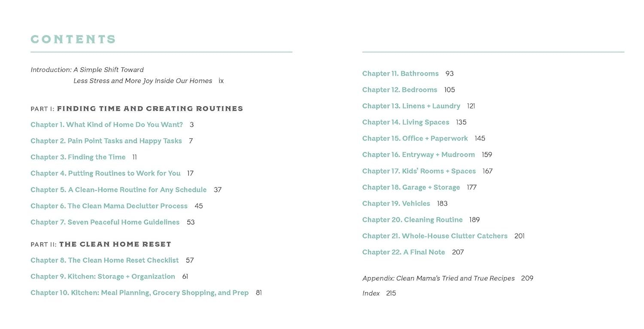Open Chapter 21. Whole-House Clutter Catchers

click(x=435, y=236)
